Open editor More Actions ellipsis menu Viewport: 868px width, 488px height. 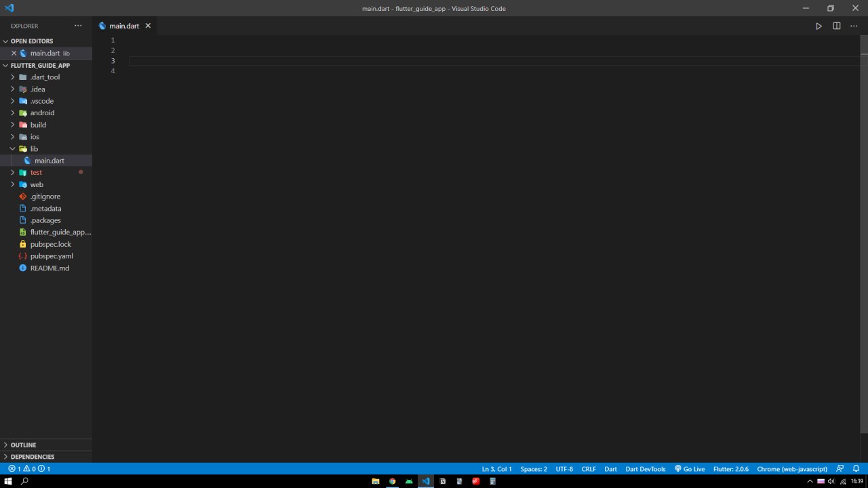click(x=854, y=26)
